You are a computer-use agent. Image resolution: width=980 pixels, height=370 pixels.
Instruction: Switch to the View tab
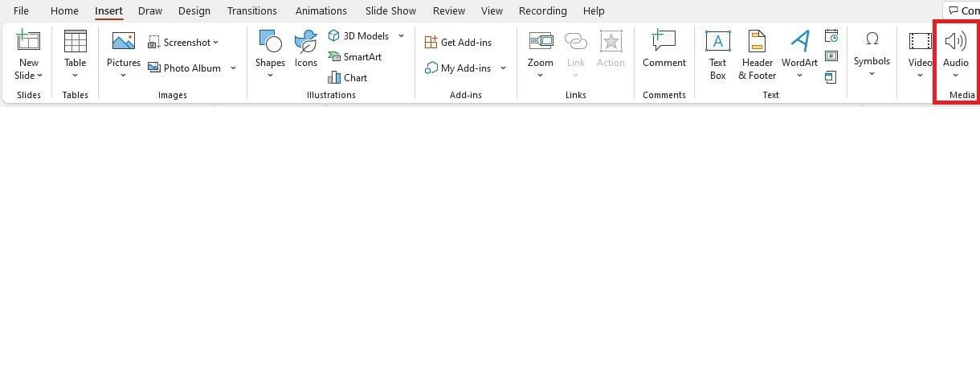492,10
